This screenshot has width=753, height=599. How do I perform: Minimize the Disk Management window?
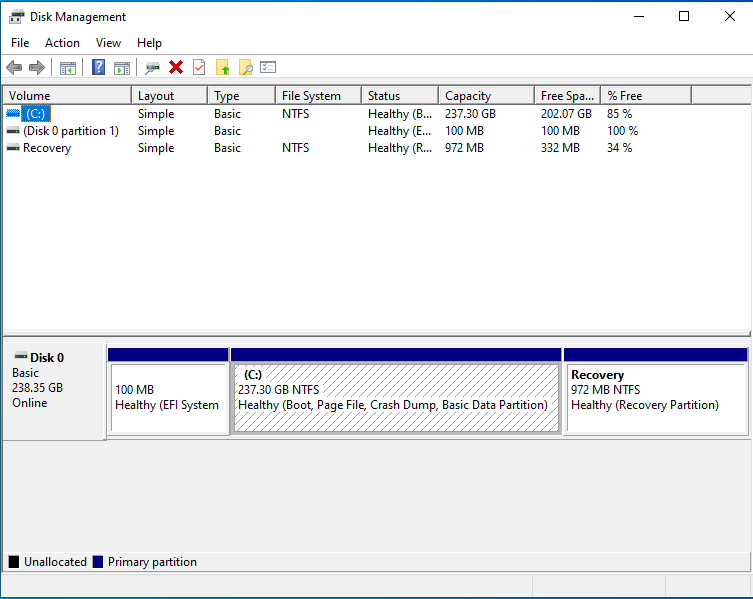tap(639, 16)
